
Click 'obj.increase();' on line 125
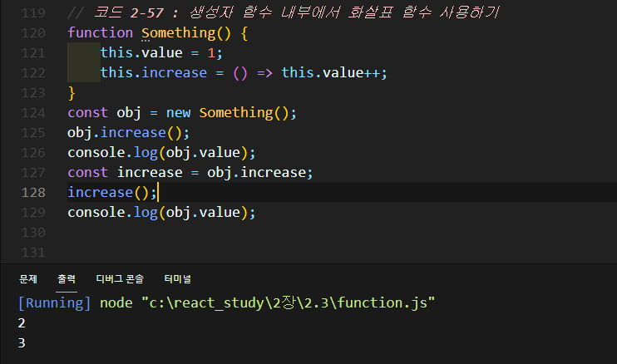click(128, 133)
